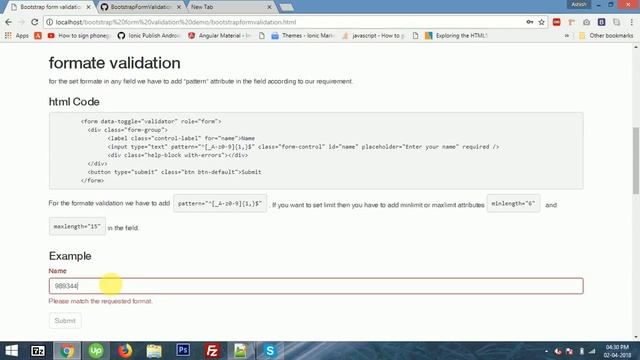Open the Other bookmarks folder
The width and height of the screenshot is (640, 360).
[606, 36]
